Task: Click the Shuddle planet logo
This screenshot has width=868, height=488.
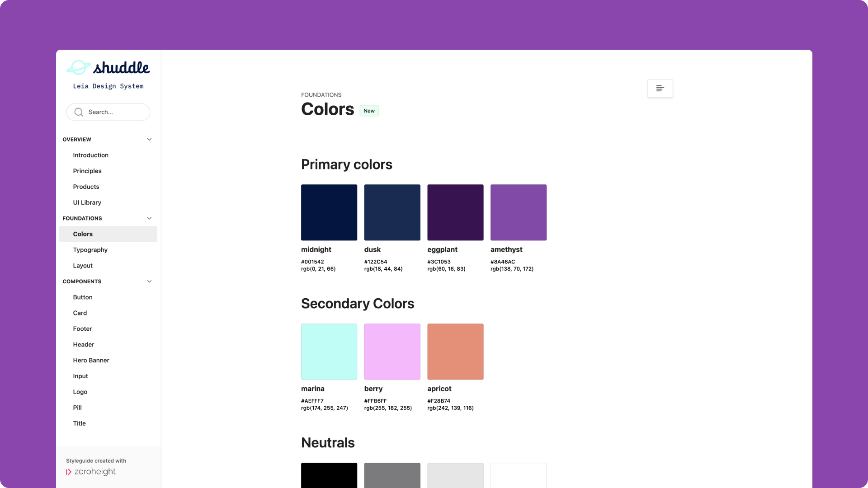Action: (x=79, y=68)
